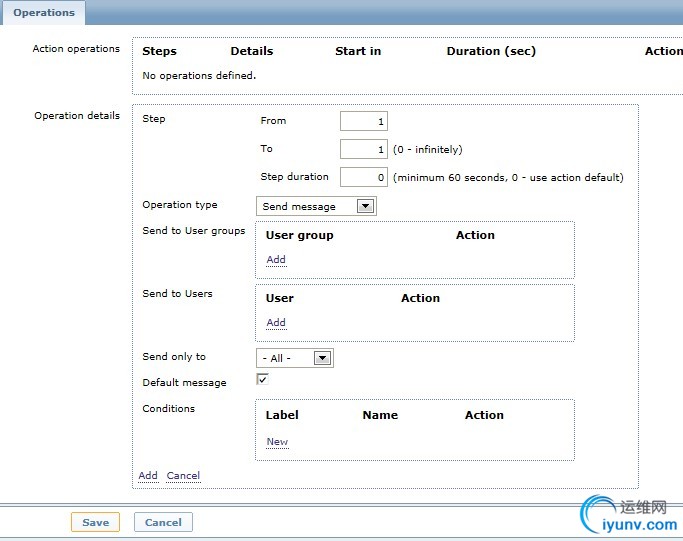Open the Operation type dropdown arrow

[365, 206]
